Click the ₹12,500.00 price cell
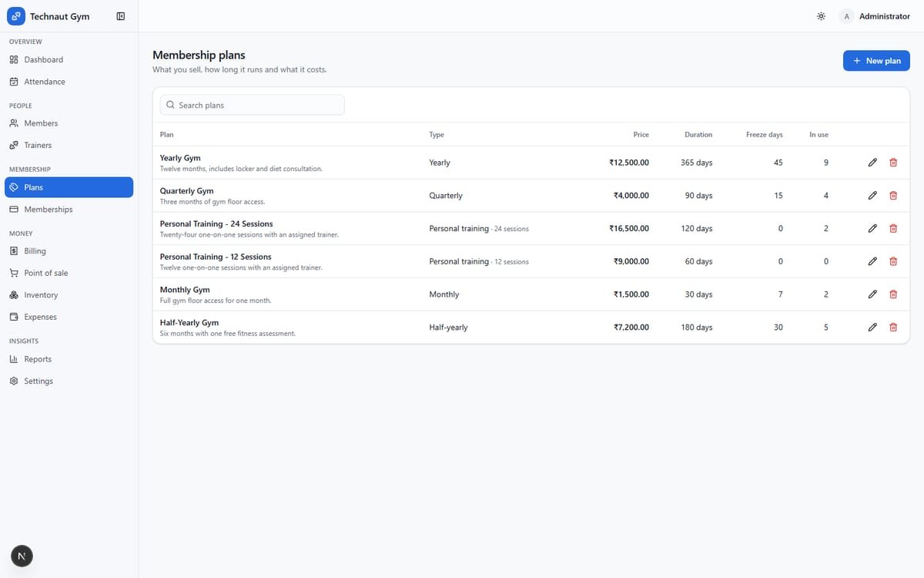Image resolution: width=924 pixels, height=578 pixels. tap(628, 163)
